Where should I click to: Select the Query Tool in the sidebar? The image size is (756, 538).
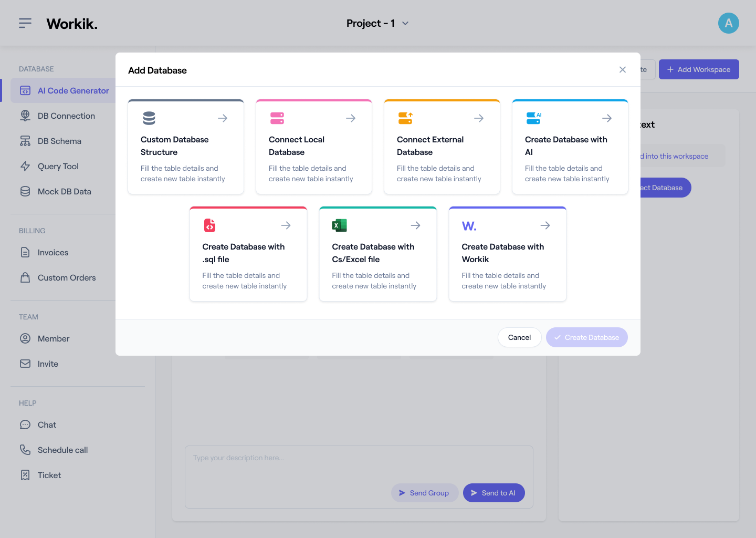[58, 166]
